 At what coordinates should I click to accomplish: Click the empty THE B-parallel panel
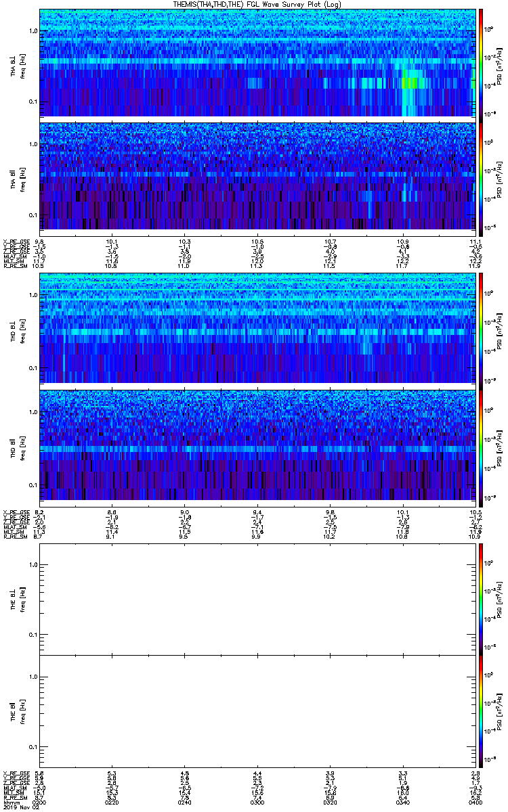(257, 710)
